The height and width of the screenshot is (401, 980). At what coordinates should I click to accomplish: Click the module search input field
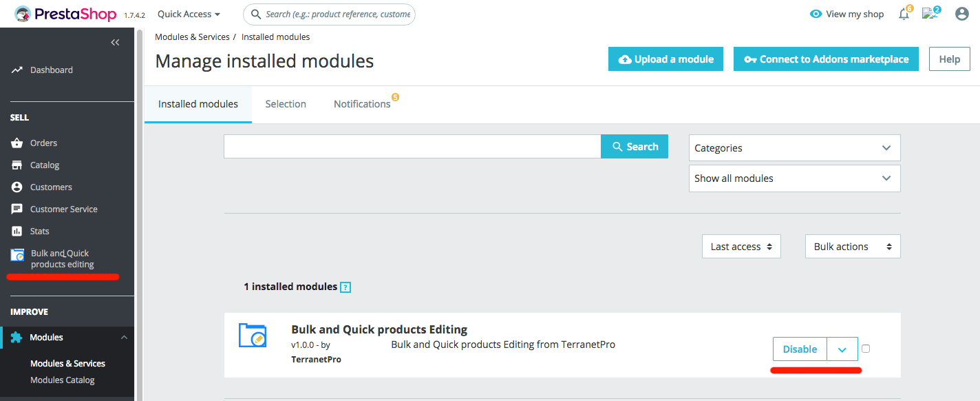(412, 147)
